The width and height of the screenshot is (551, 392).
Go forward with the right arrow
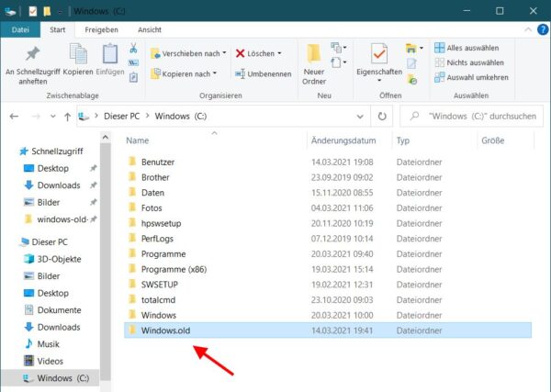coord(36,117)
